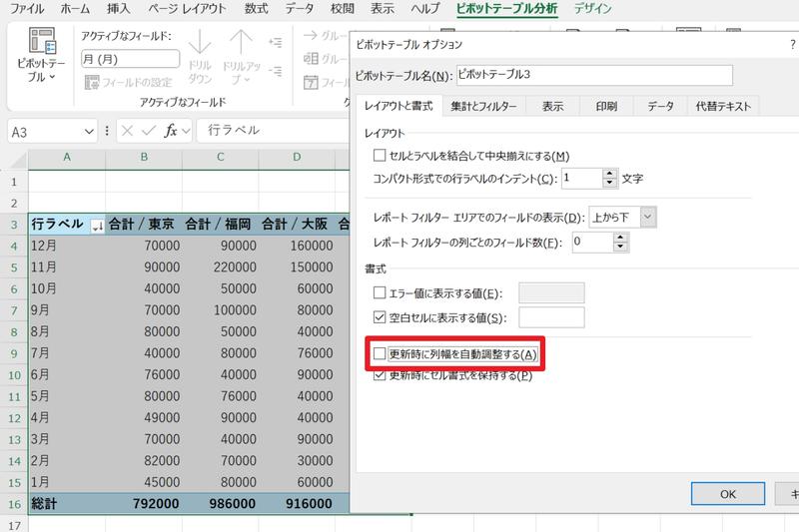799x532 pixels.
Task: Select the 総計 row label cell
Action: coord(67,504)
